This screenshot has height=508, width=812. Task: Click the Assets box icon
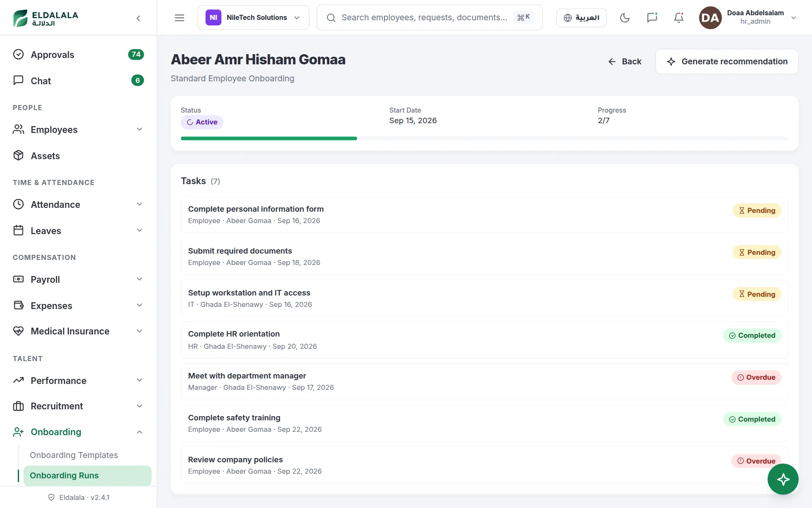18,155
